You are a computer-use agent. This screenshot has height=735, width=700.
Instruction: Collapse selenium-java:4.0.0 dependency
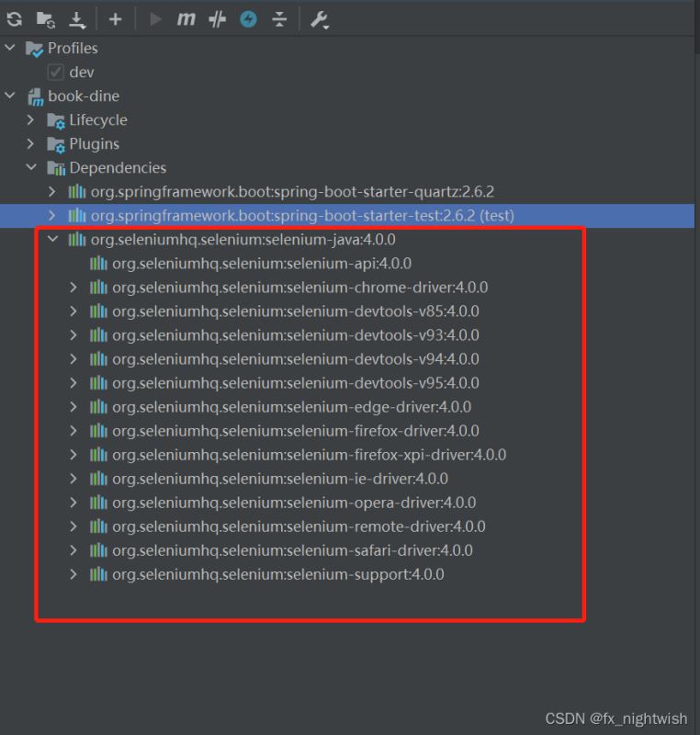[53, 239]
